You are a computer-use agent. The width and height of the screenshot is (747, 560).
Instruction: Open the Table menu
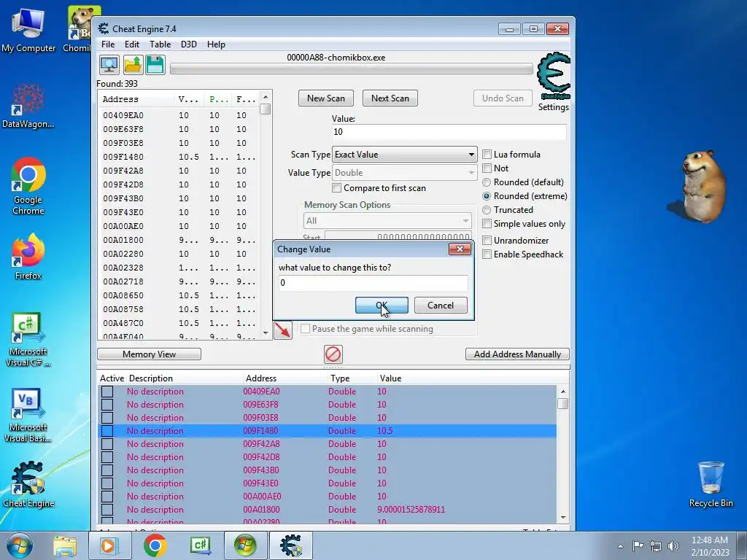(x=160, y=44)
